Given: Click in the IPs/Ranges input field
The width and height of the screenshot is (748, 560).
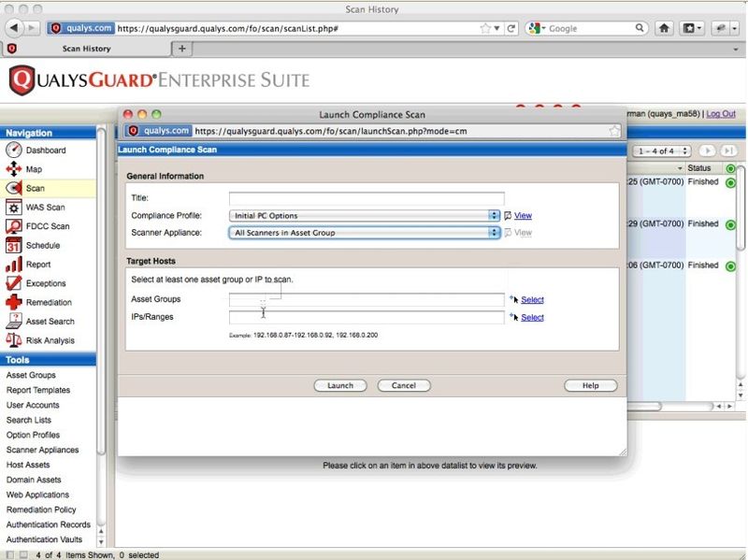Looking at the screenshot, I should click(367, 317).
